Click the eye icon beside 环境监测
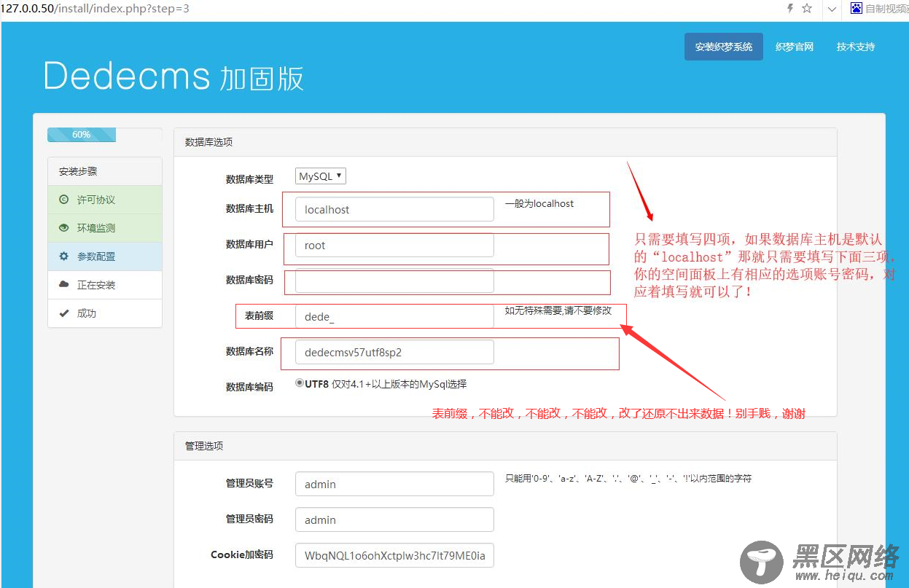The image size is (909, 588). [x=63, y=228]
